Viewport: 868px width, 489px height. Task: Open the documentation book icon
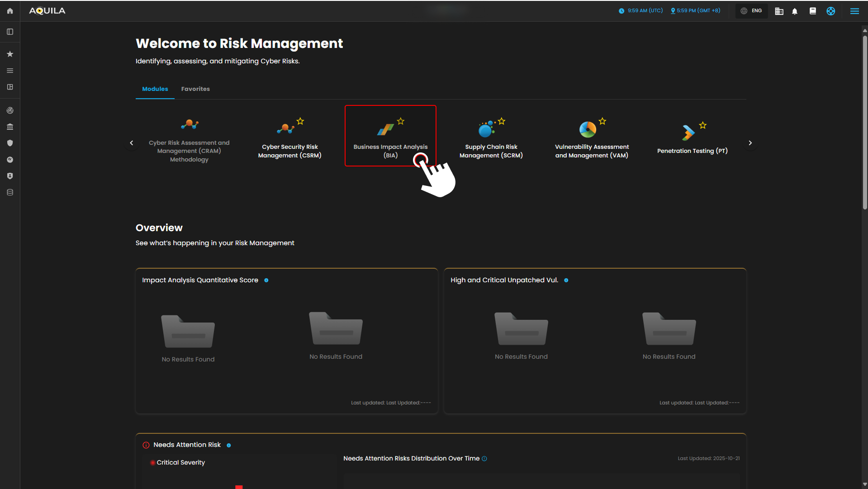[813, 11]
